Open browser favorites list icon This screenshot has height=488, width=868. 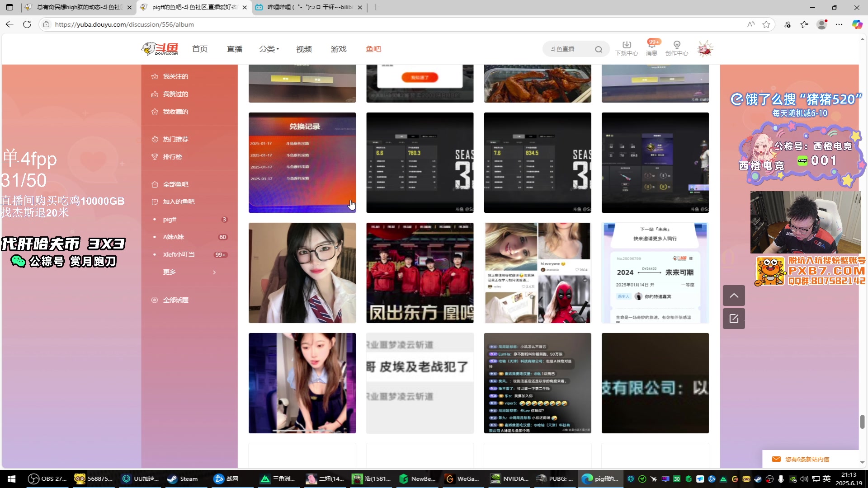[x=804, y=24]
